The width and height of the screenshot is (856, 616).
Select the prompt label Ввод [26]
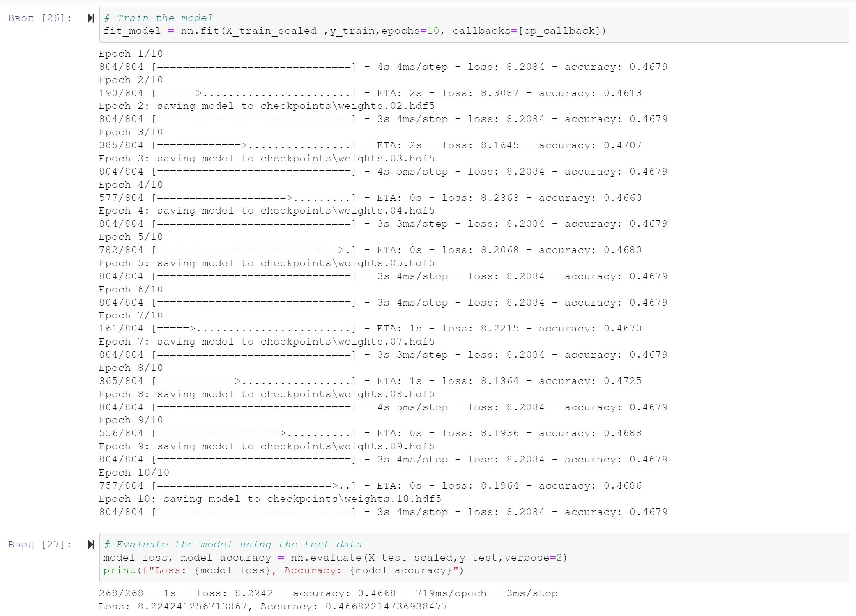[x=39, y=18]
